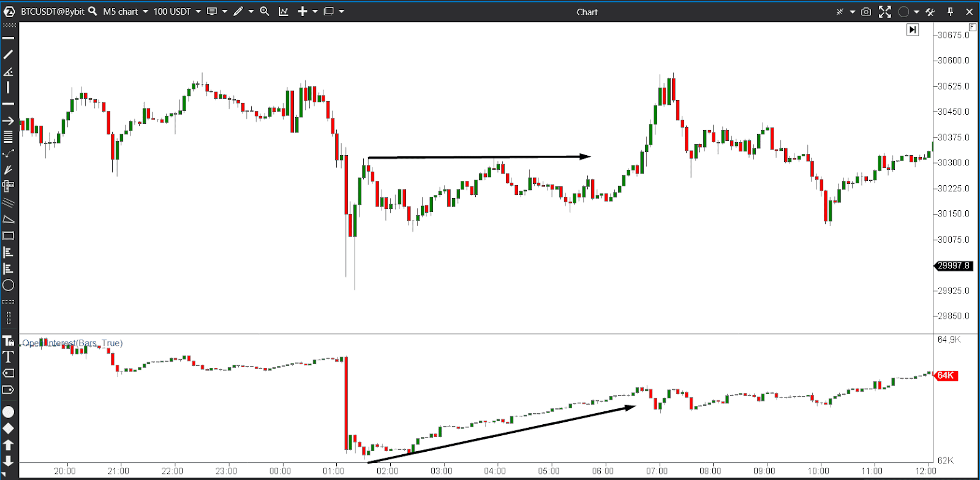
Task: Expand the dropdown arrow beside the layout icon
Action: [342, 12]
